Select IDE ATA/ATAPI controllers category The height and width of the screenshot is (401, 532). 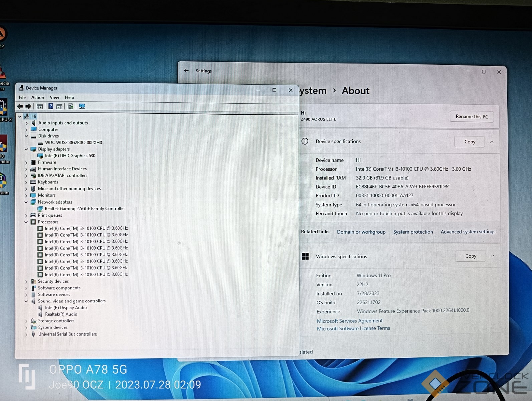[63, 175]
